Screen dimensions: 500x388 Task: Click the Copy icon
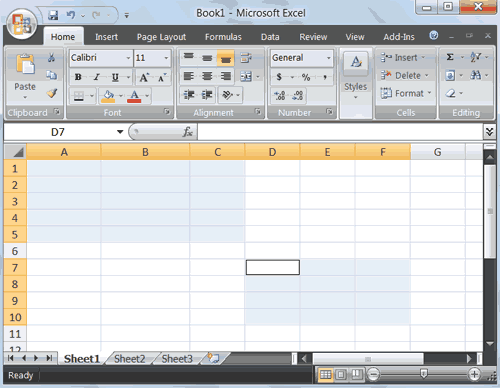pos(51,75)
